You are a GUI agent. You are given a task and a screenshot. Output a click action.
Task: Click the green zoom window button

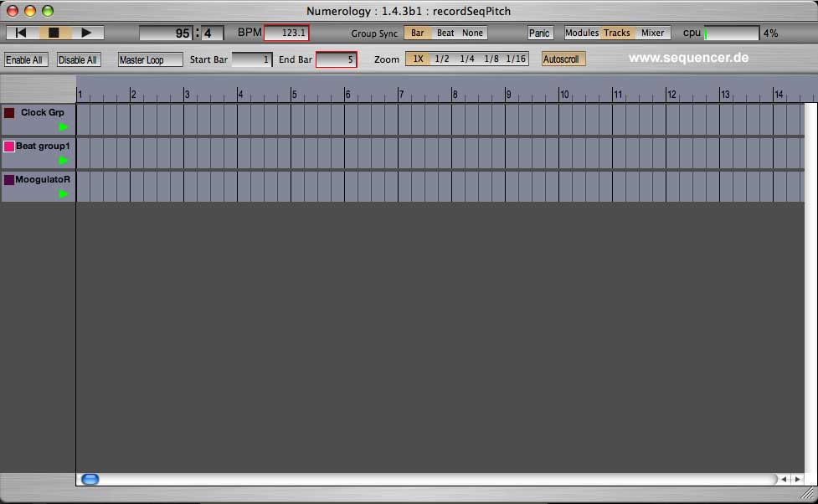pyautogui.click(x=48, y=11)
